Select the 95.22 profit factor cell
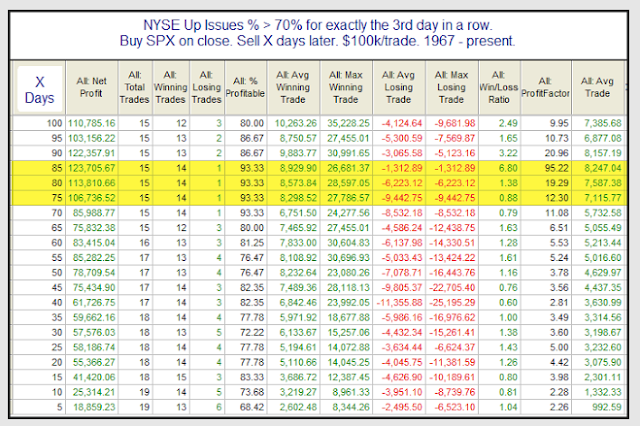The image size is (640, 426). point(556,168)
